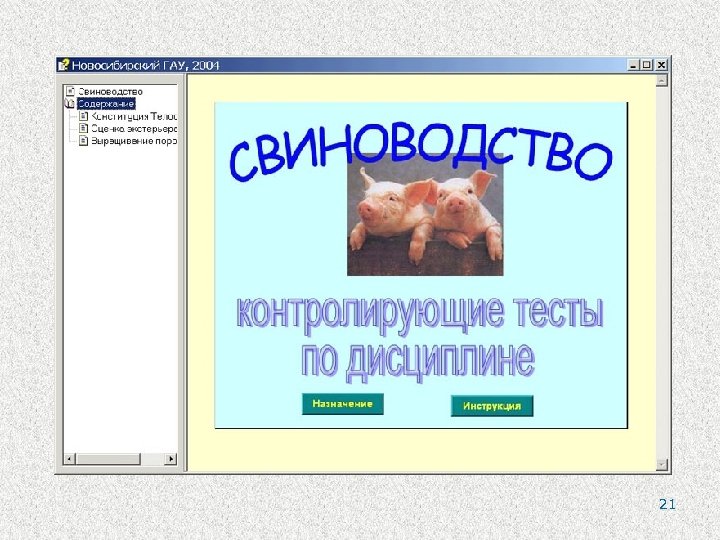Click the content pane scroll-down arrow
Screen dimensions: 720x540
pos(662,465)
